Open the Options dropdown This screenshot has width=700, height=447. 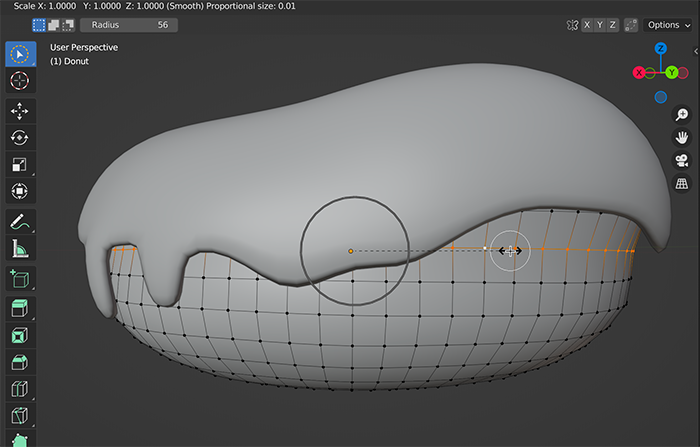click(668, 25)
